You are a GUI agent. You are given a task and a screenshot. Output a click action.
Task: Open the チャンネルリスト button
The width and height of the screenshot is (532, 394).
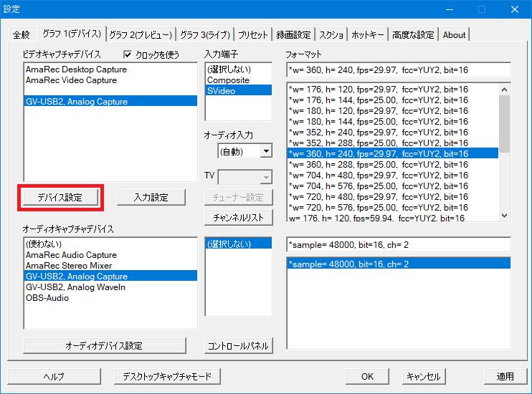238,217
